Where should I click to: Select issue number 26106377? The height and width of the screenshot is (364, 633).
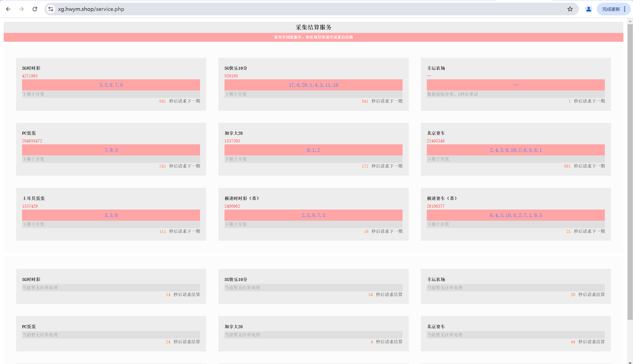pyautogui.click(x=436, y=206)
